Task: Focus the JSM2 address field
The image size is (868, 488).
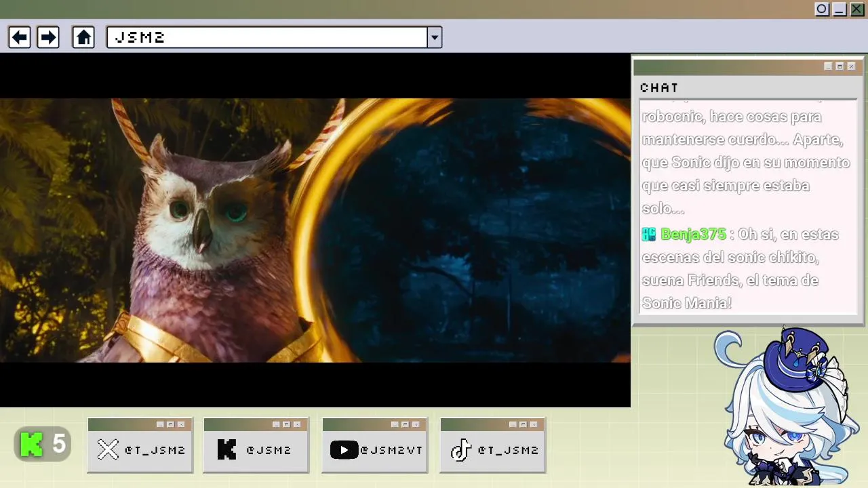Action: [267, 37]
